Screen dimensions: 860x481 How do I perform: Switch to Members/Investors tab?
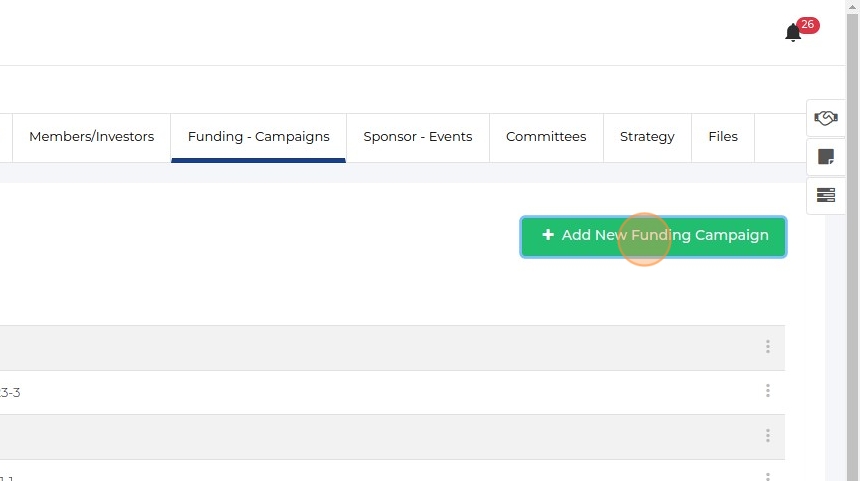(91, 137)
